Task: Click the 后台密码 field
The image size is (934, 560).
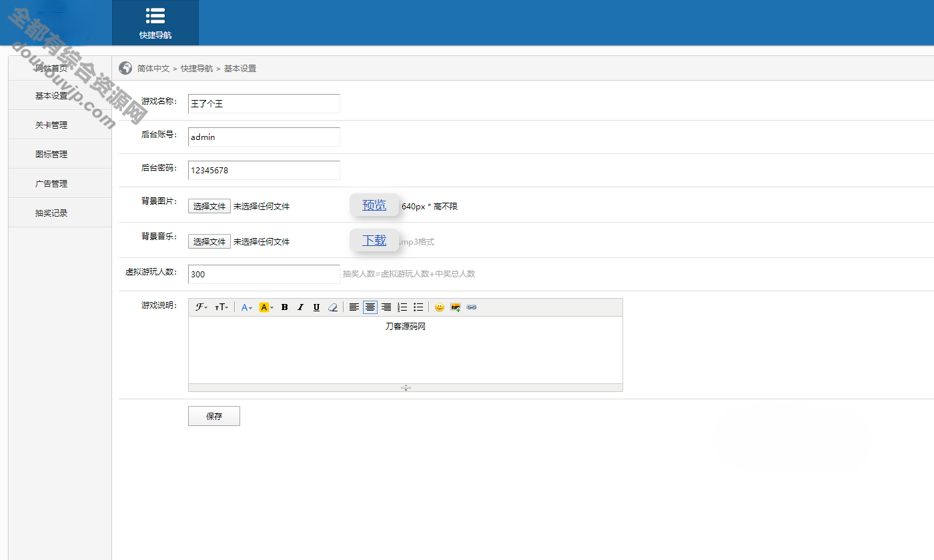Action: coord(264,170)
